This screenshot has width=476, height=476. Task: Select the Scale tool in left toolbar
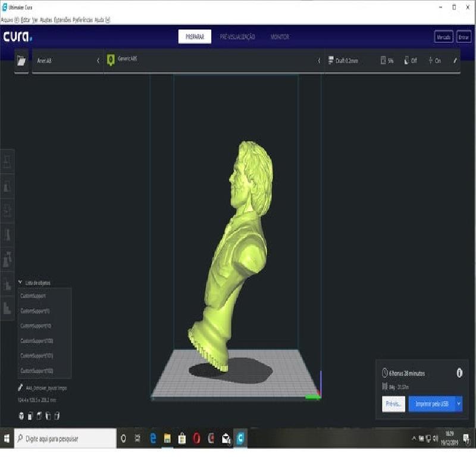(x=7, y=186)
